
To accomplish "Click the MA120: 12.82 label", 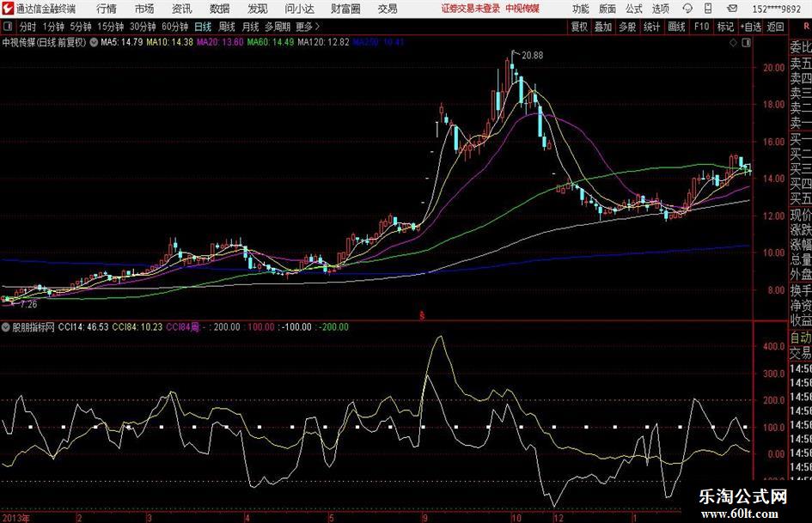I will tap(324, 42).
